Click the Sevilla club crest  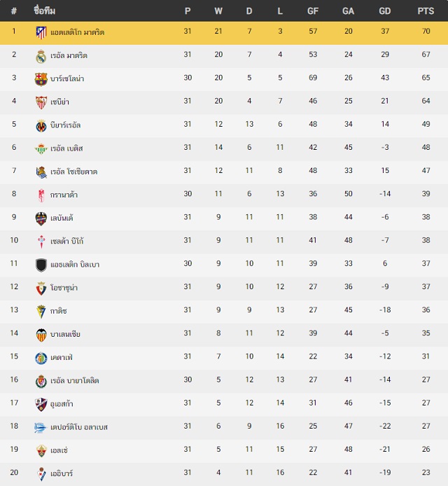click(41, 103)
